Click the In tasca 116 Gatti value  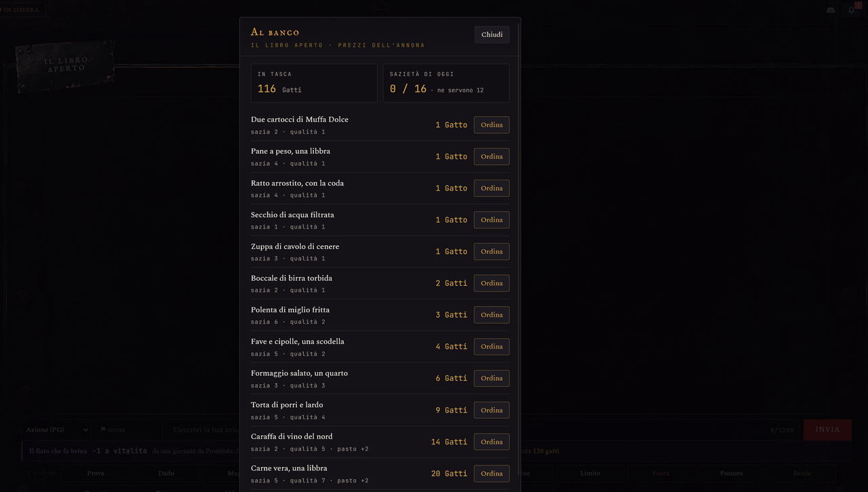click(279, 89)
